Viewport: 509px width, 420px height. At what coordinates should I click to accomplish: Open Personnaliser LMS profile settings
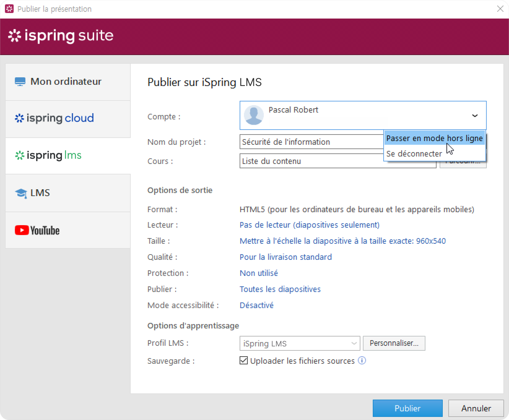[x=394, y=343]
